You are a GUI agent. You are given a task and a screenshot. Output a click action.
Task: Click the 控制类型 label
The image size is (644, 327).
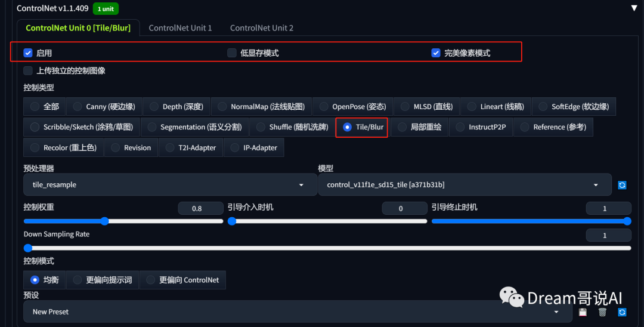pyautogui.click(x=39, y=88)
